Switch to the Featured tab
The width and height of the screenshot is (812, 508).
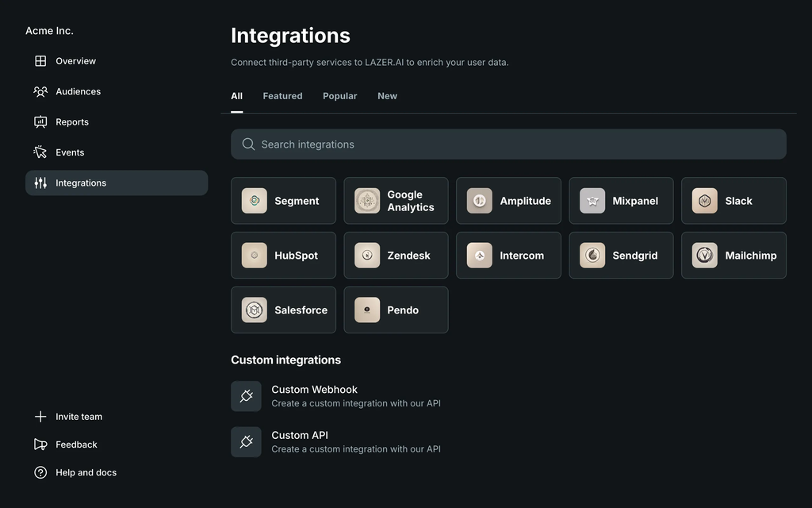[282, 96]
